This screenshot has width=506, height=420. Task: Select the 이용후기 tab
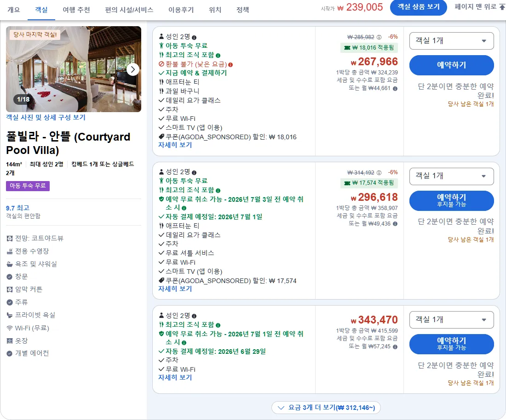tap(181, 10)
